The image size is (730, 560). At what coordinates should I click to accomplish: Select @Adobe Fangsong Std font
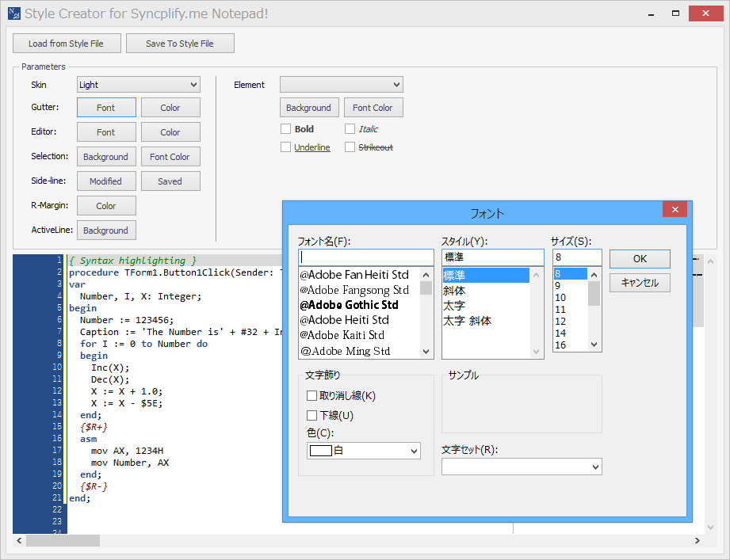tap(355, 290)
